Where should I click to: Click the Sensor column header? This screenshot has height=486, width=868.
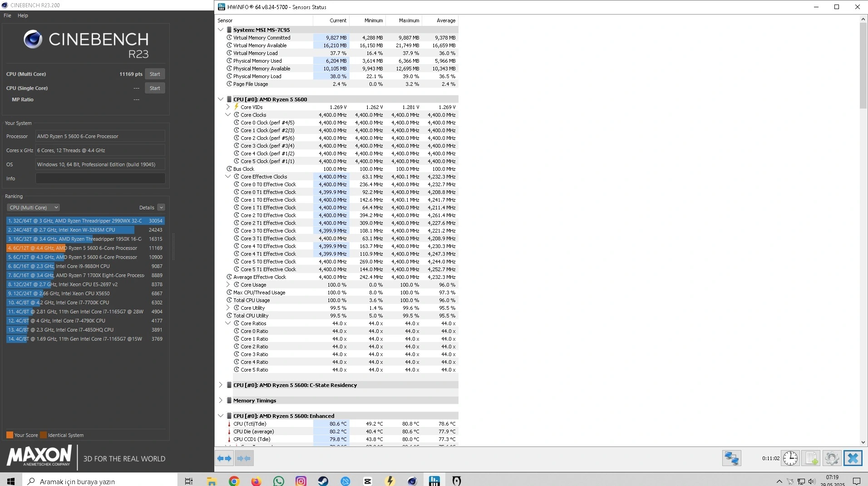click(264, 20)
